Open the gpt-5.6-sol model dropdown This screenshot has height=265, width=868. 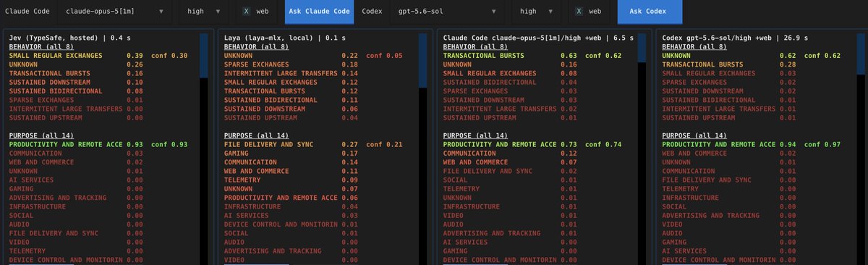click(448, 12)
